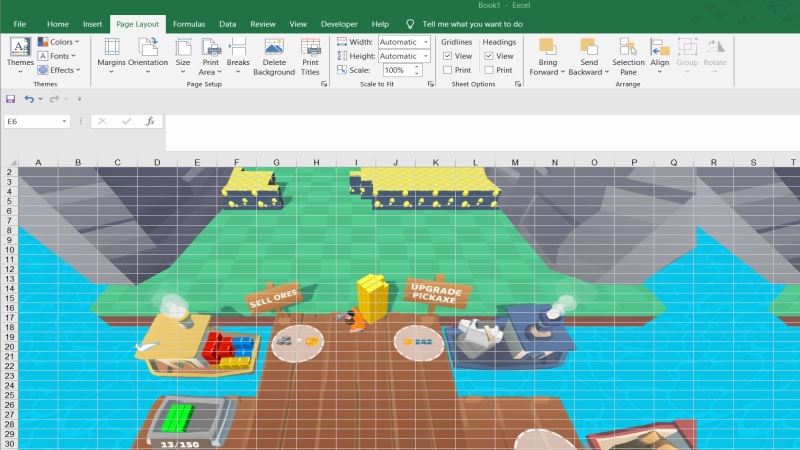Toggle Gridlines View checkbox
Viewport: 800px width, 450px height.
[x=447, y=56]
